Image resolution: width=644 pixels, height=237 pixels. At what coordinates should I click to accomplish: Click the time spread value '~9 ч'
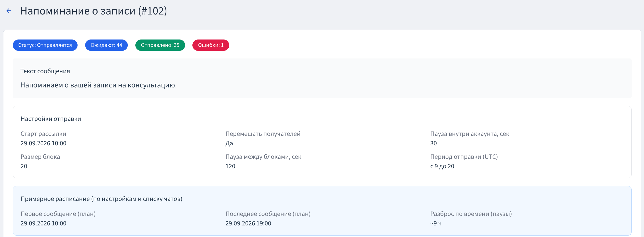[436, 223]
